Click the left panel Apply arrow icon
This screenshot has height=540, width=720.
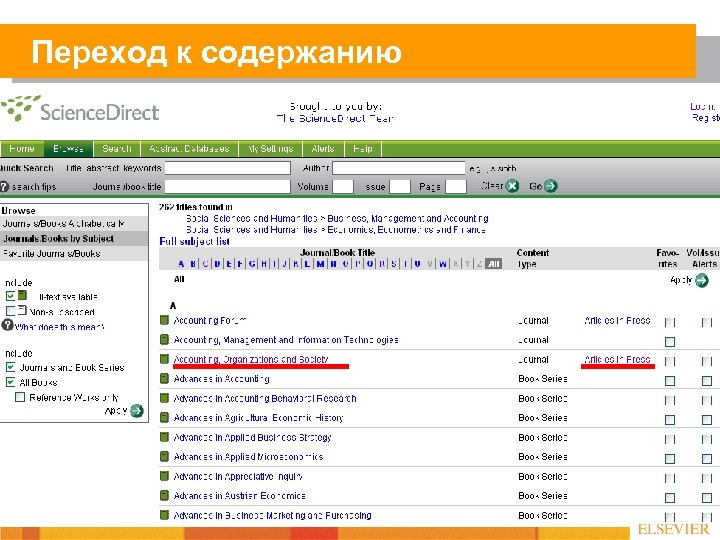pos(136,411)
